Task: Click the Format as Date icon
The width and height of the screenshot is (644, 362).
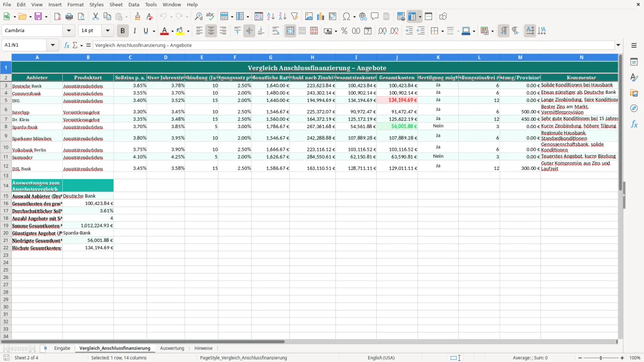Action: click(368, 31)
